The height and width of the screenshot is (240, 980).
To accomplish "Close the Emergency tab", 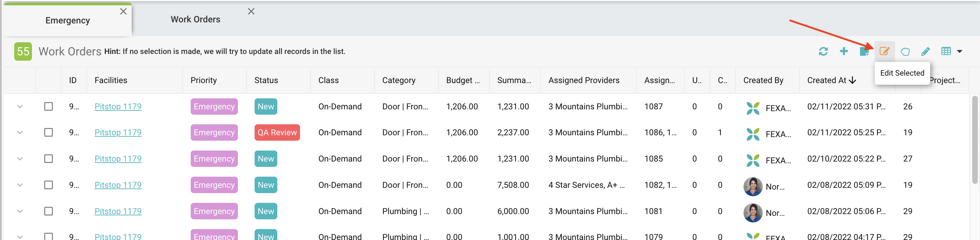I will pos(123,11).
